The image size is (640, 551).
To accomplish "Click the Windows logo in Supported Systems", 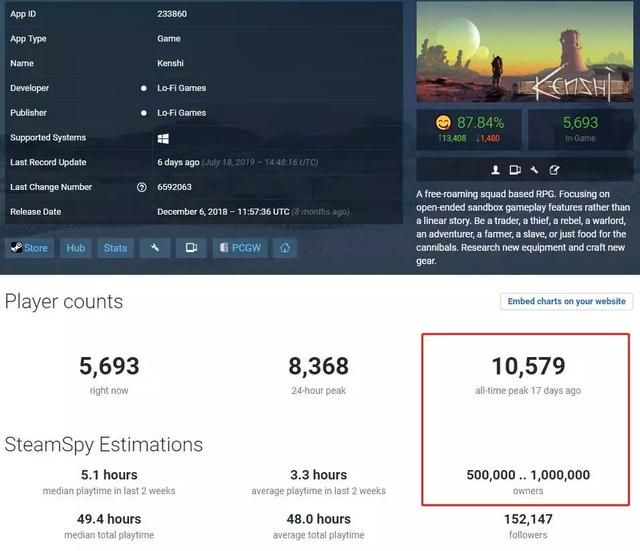I will point(163,138).
